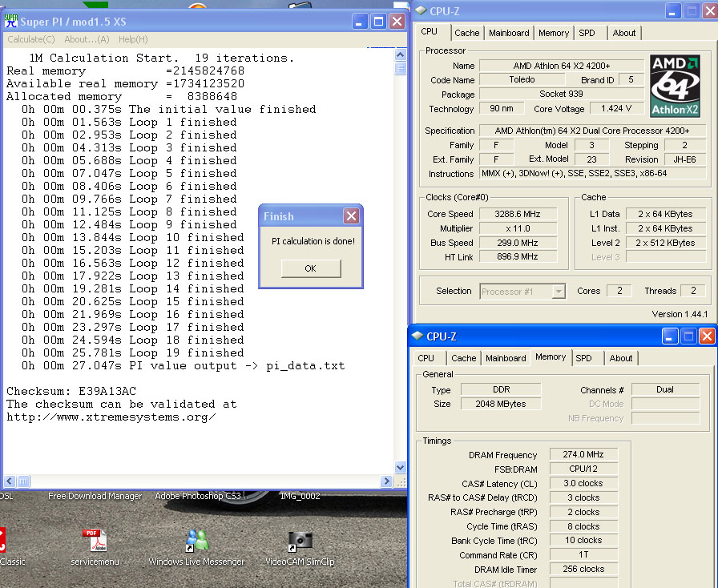
Task: Minimize the Super PI window
Action: (360, 21)
